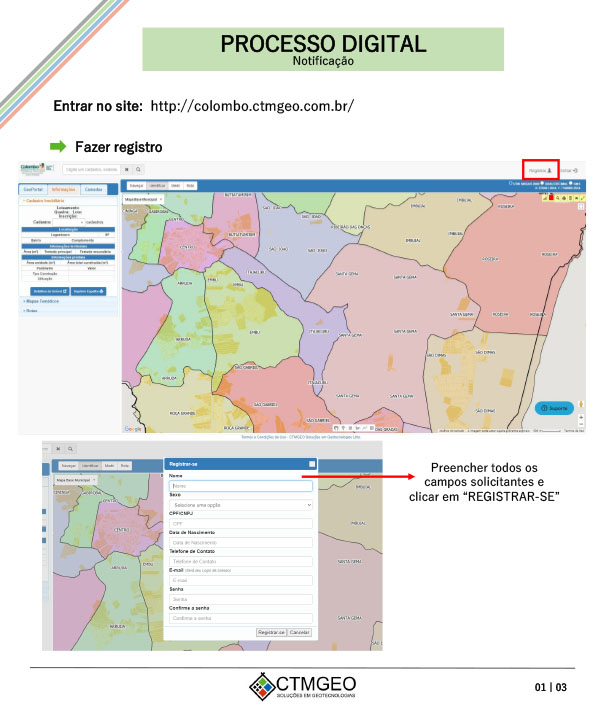Viewport: 595px width, 708px height.
Task: Select the Medir map mode
Action: [x=176, y=186]
